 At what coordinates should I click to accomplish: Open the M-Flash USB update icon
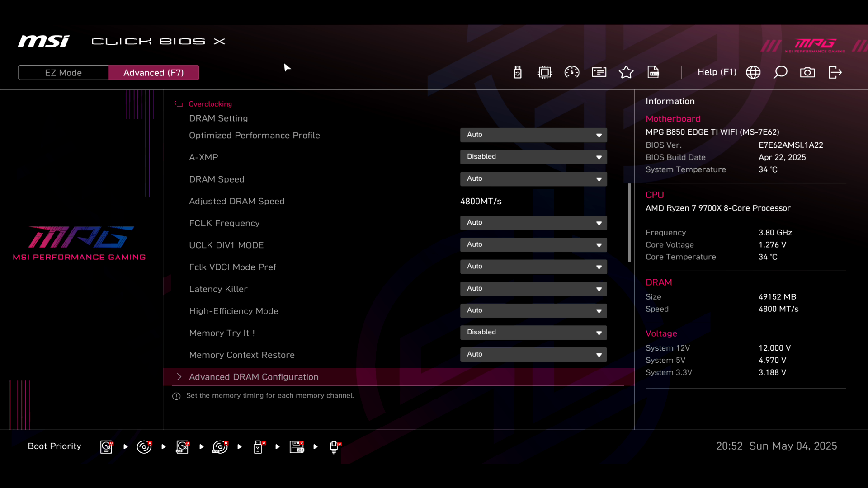tap(518, 72)
